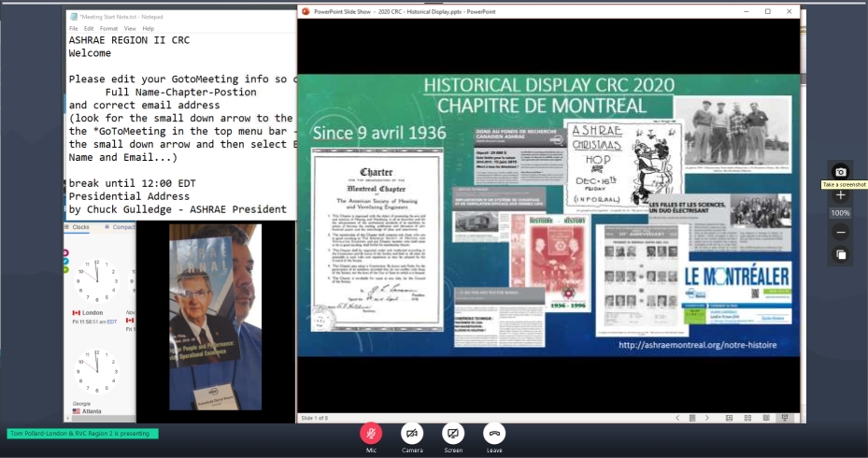Click the magenta settings circle icon
868x458 pixels.
point(66,252)
